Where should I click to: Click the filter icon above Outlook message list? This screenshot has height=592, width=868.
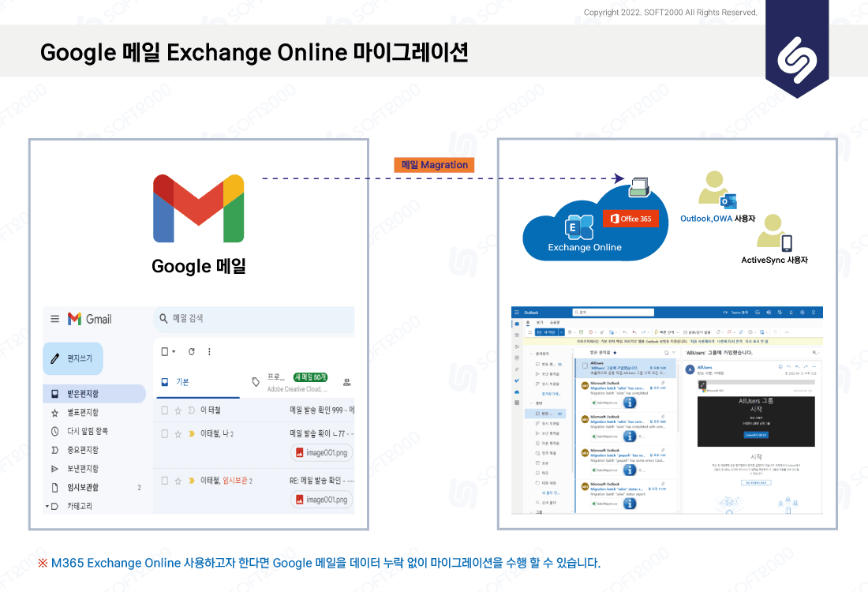click(x=674, y=353)
